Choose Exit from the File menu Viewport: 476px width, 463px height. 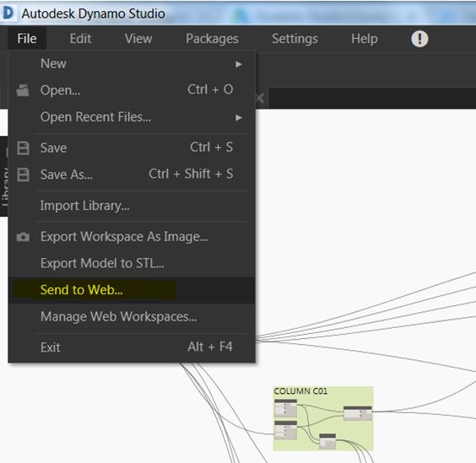coord(132,347)
